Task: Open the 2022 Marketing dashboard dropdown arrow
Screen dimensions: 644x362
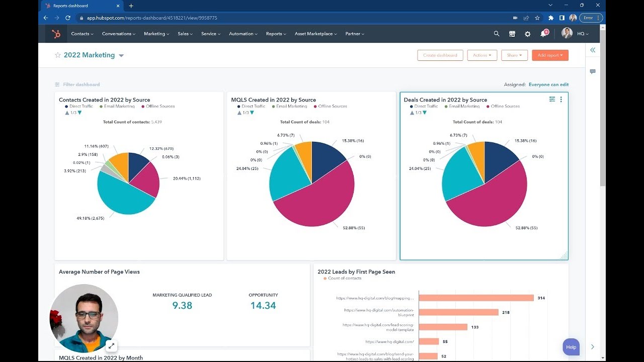Action: 121,56
